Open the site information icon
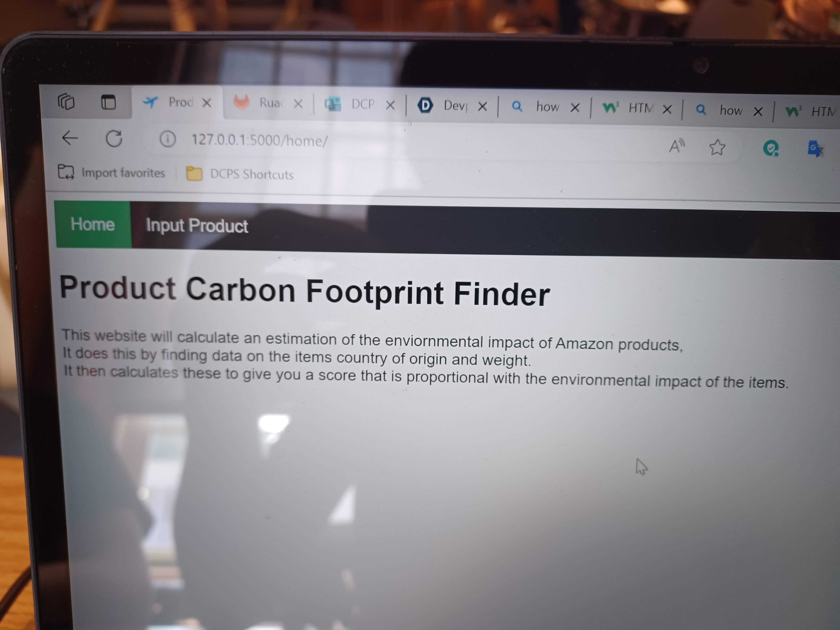Viewport: 840px width, 630px height. pyautogui.click(x=167, y=139)
